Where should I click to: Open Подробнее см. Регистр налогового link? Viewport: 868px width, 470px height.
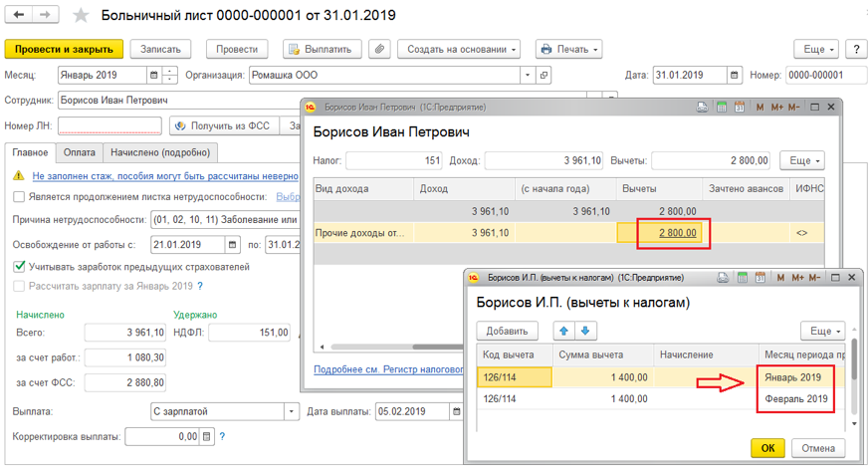(x=388, y=369)
